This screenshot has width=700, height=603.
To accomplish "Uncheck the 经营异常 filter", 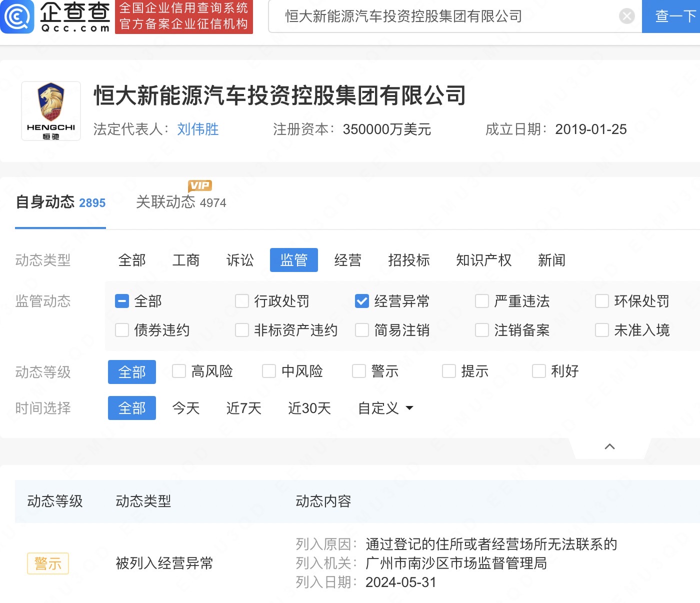I will (361, 301).
